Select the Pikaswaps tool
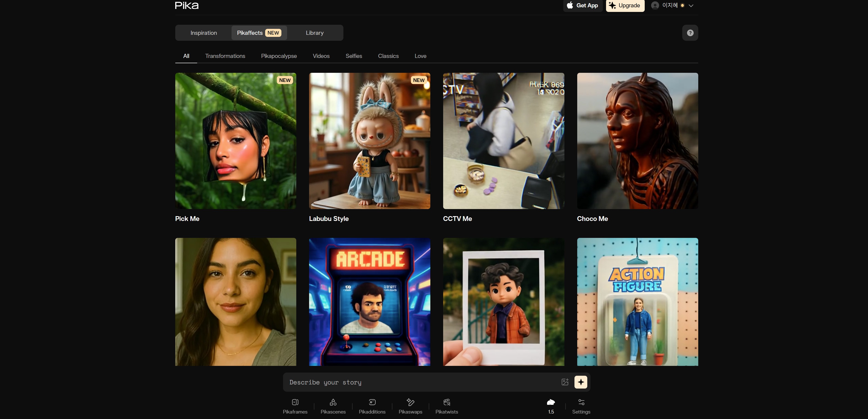868x419 pixels. [410, 406]
